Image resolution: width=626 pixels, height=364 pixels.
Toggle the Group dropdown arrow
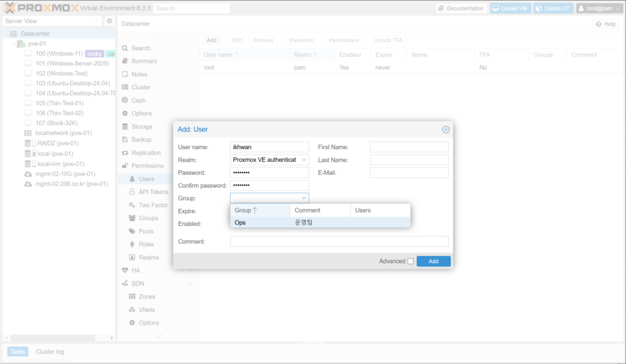(x=304, y=198)
